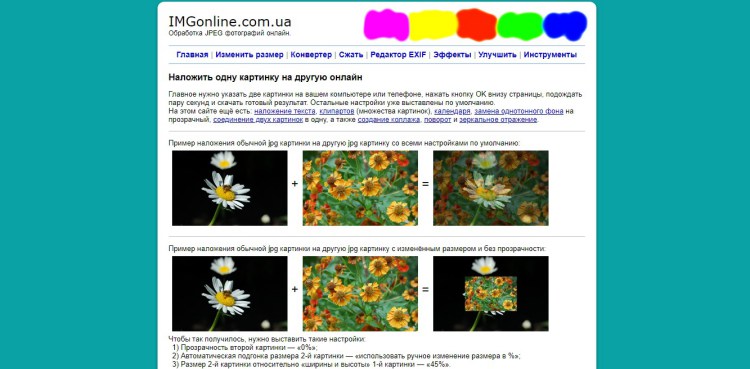Click the yellow paint blob in header
The width and height of the screenshot is (750, 369).
433,25
